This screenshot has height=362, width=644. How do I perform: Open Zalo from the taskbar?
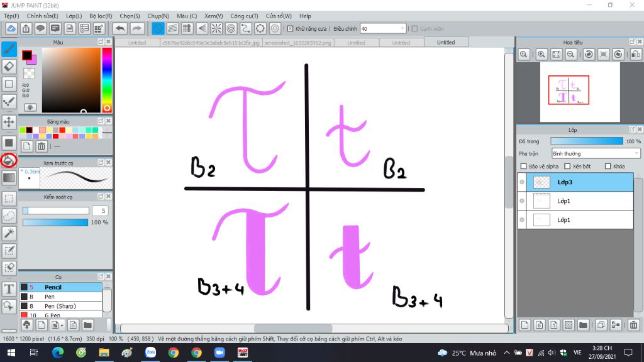150,353
